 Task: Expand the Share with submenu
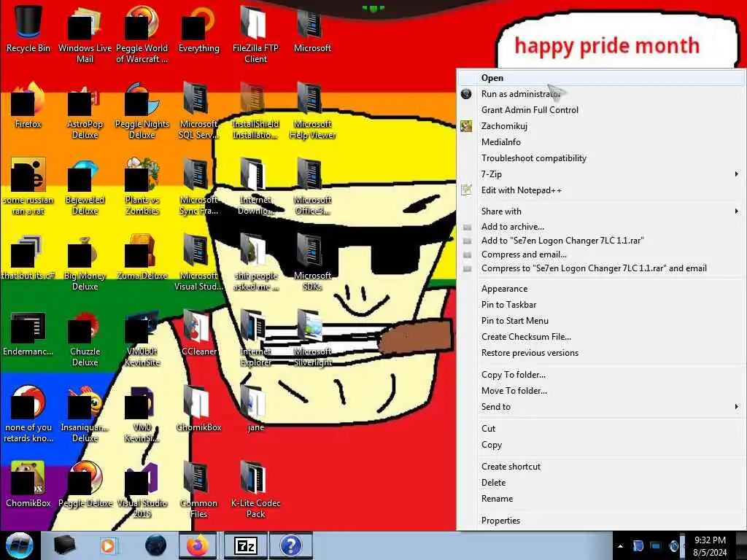point(601,211)
